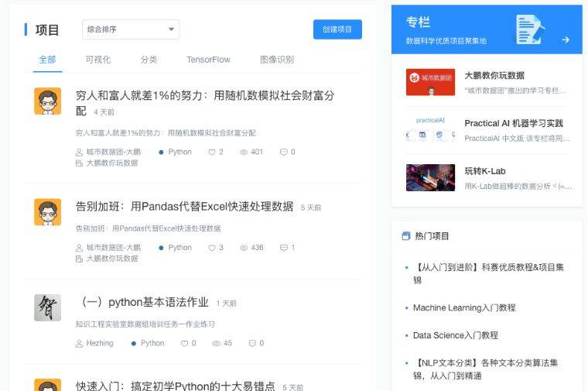Click the like heart icon on python基本语法作业
The width and height of the screenshot is (588, 391).
184,343
